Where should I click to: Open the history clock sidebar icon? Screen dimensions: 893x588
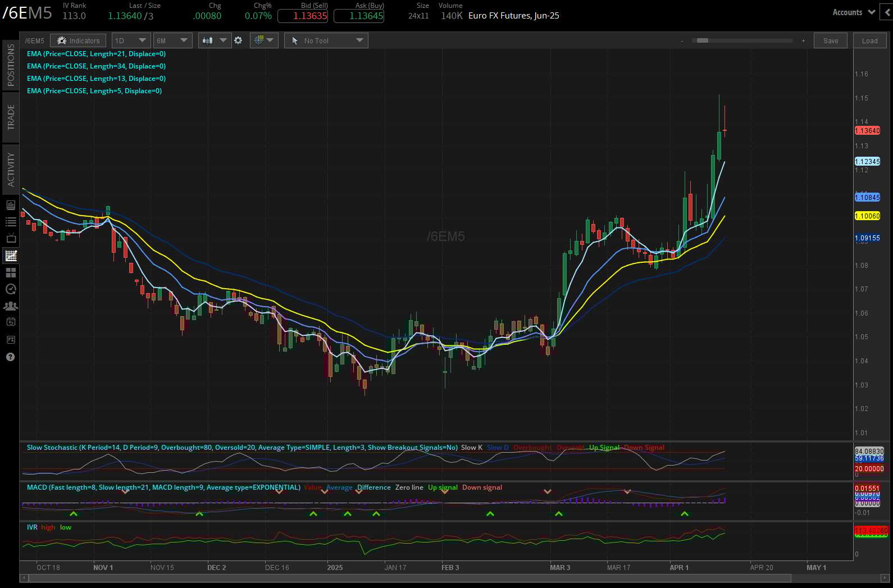pyautogui.click(x=11, y=289)
